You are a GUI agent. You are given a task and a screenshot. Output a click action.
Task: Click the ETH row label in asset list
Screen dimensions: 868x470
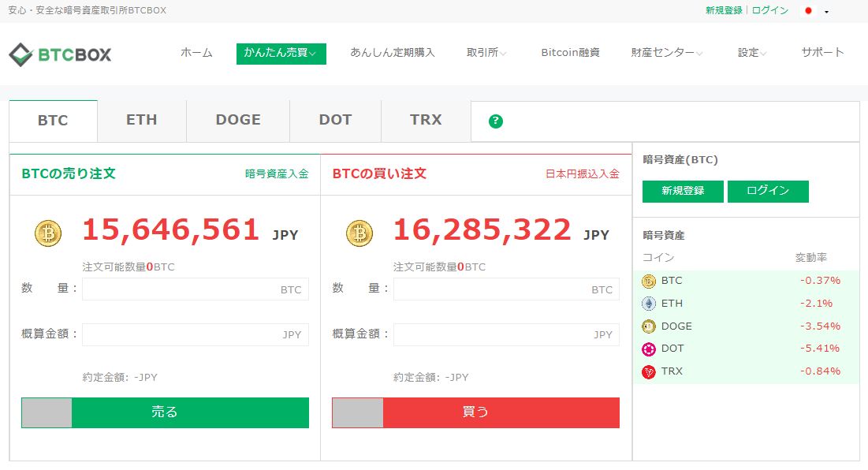672,304
